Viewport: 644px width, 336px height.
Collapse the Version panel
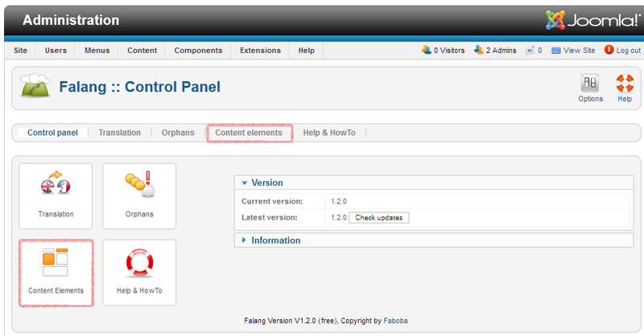coord(434,182)
